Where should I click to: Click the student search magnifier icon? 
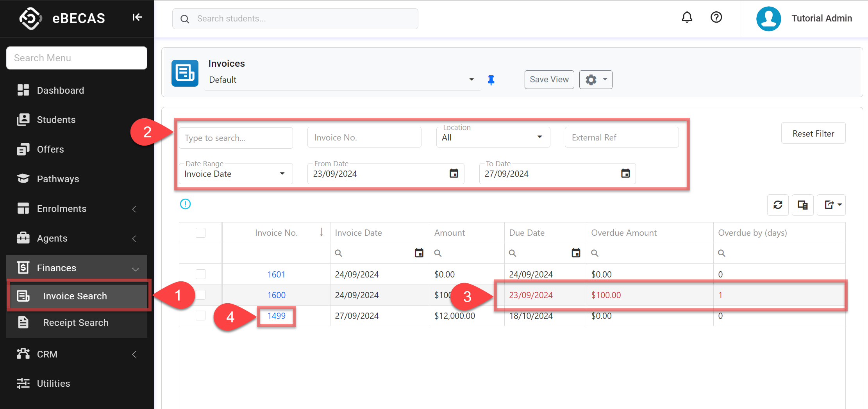(185, 19)
